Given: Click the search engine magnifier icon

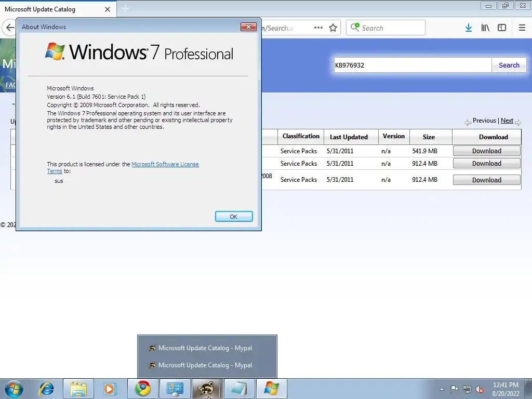Looking at the screenshot, I should (x=355, y=27).
